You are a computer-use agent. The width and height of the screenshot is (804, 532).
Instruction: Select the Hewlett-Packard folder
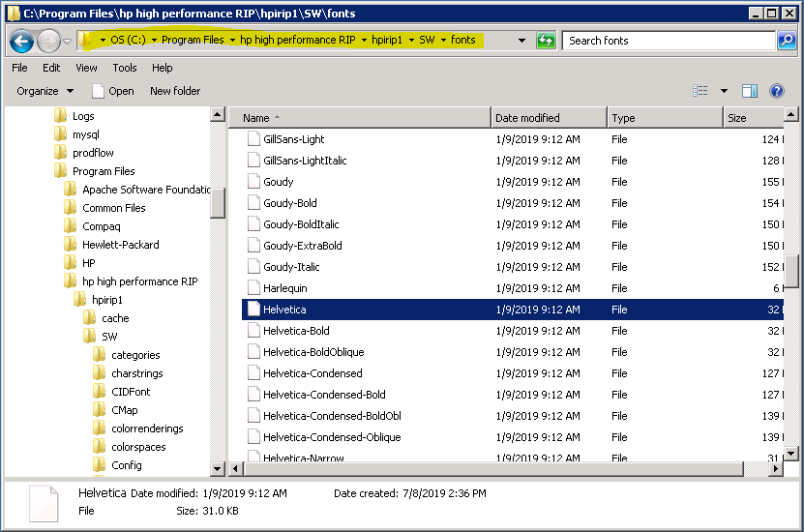pyautogui.click(x=111, y=245)
